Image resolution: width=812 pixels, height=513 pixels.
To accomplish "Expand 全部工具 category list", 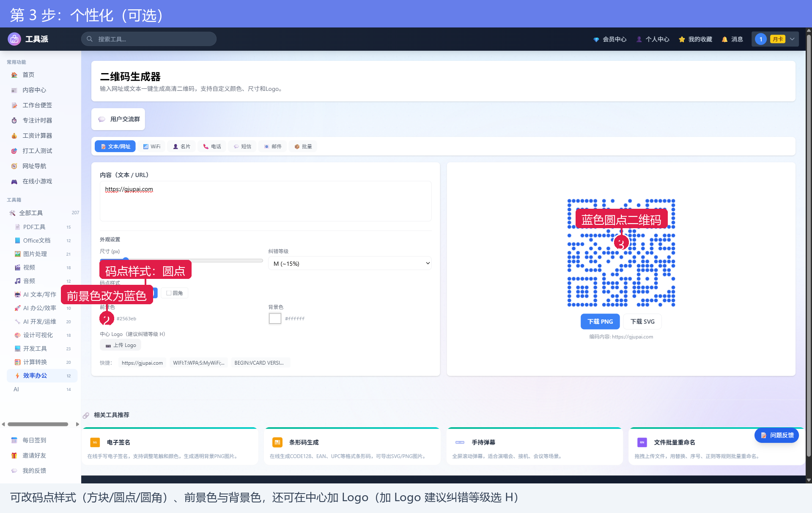I will (42, 213).
